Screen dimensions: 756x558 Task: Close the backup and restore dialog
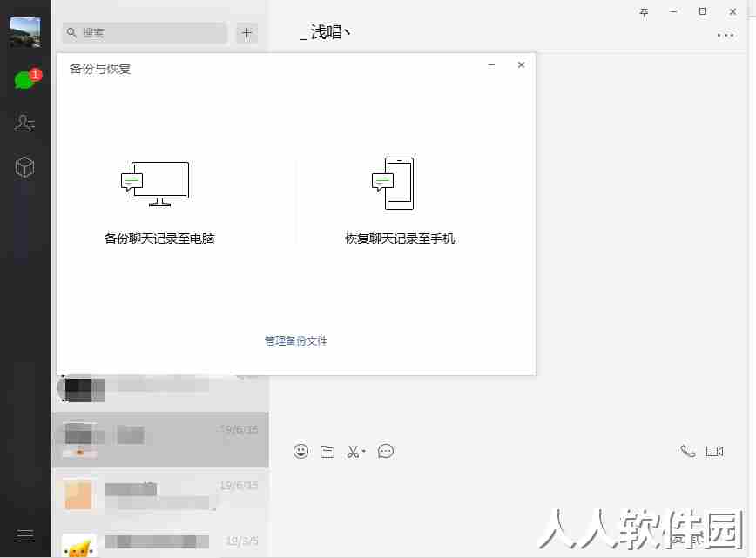521,65
